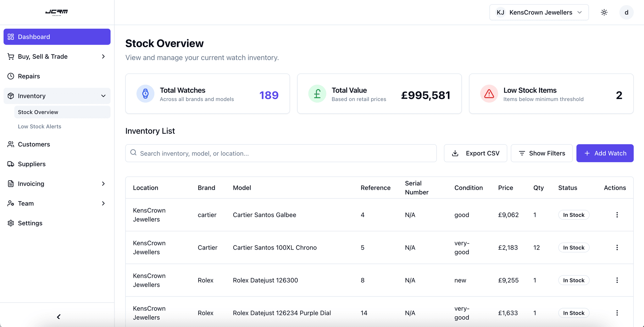Image resolution: width=644 pixels, height=327 pixels.
Task: Click the light mode sun icon in header
Action: click(604, 12)
